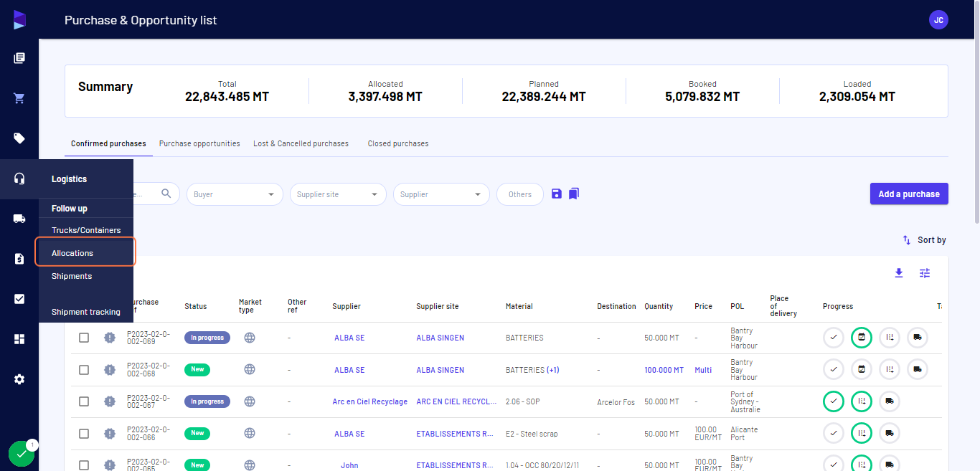Click In progress status for row 002-069
Screen dimensions: 980x471
207,338
